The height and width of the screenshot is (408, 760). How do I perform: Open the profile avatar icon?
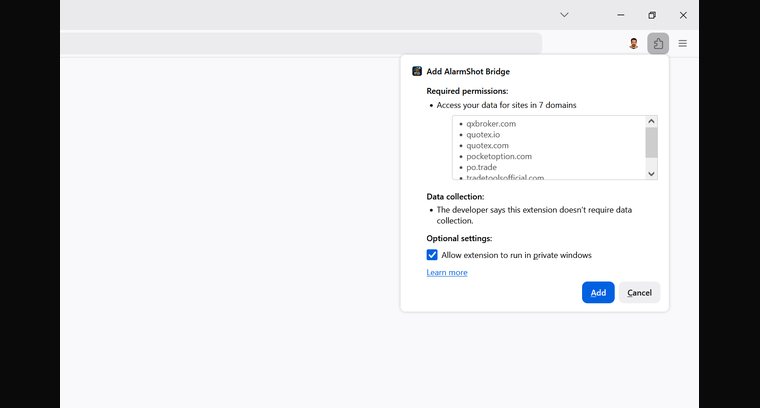pyautogui.click(x=633, y=44)
